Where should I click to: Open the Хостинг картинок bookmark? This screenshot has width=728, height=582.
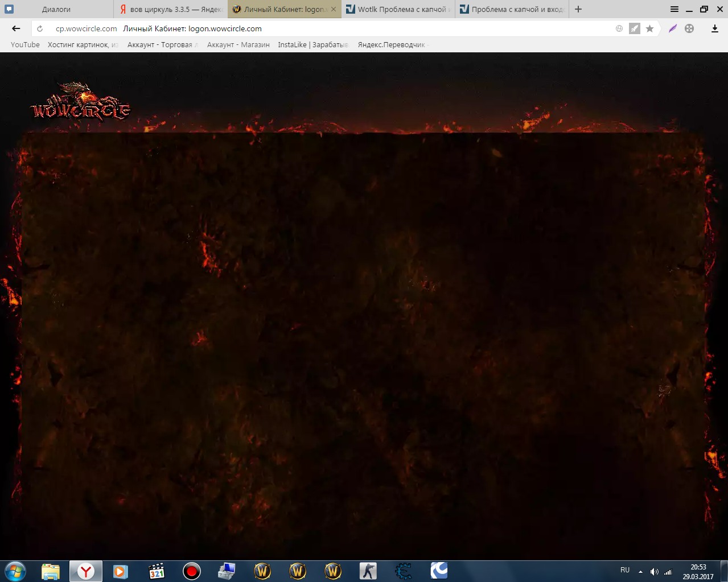pyautogui.click(x=83, y=44)
